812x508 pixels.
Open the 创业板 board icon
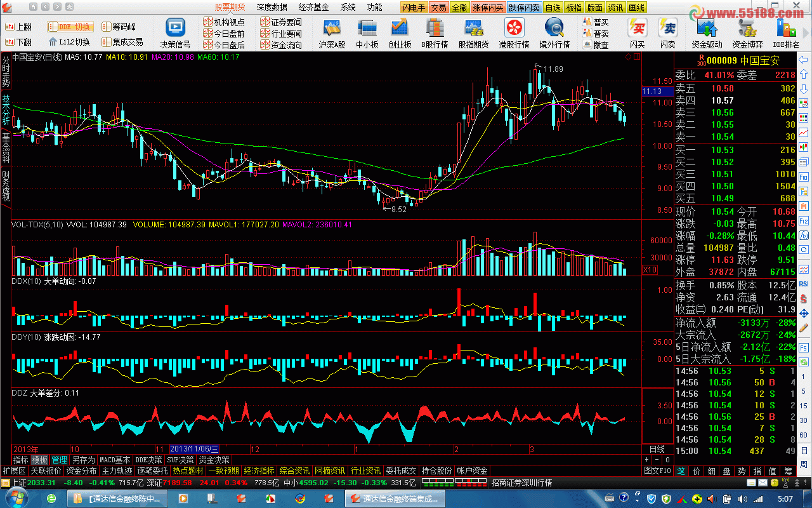400,27
